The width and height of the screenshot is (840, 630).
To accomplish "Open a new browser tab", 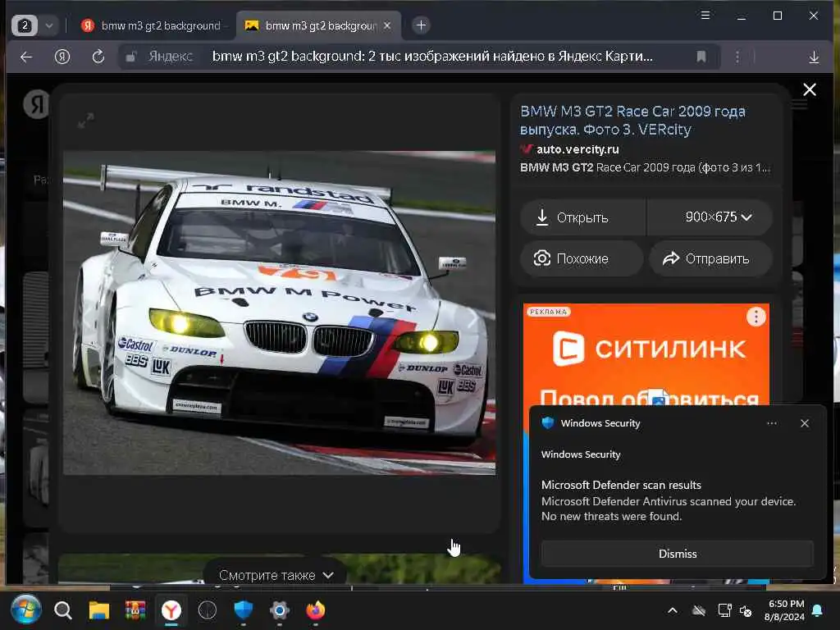I will point(421,25).
